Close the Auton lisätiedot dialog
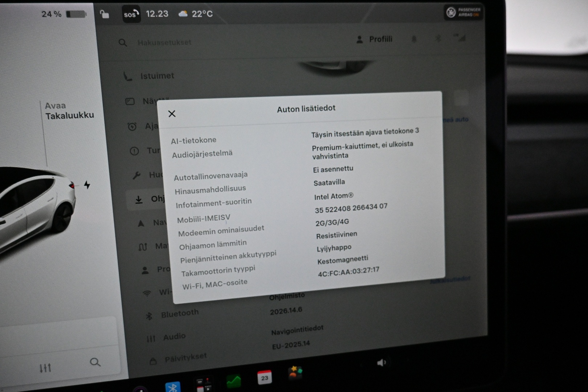 [x=172, y=114]
